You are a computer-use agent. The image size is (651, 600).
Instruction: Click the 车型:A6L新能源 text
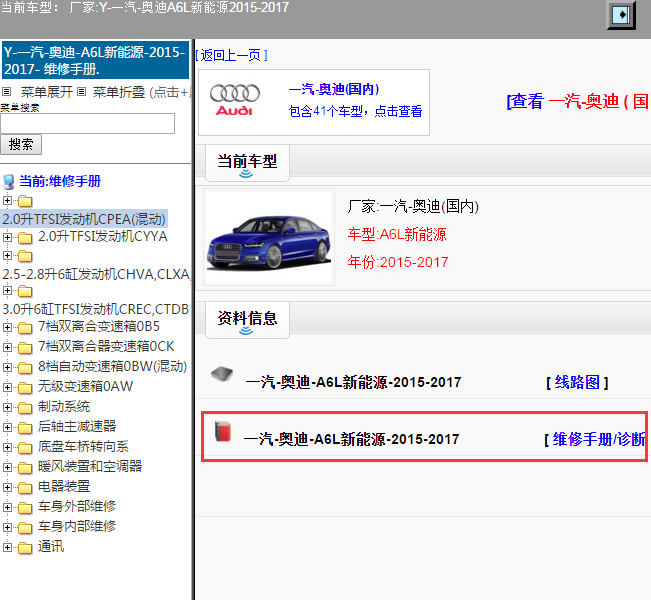[397, 235]
